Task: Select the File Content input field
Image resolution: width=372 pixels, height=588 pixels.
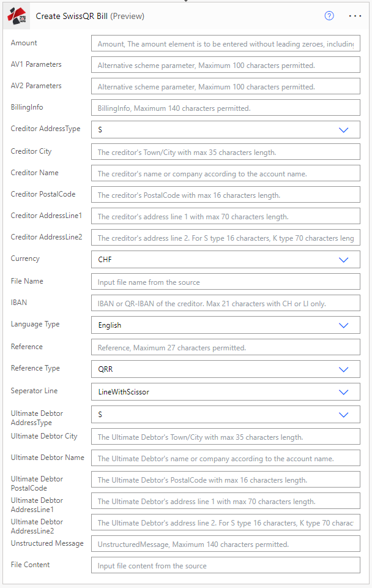Action: (x=225, y=565)
